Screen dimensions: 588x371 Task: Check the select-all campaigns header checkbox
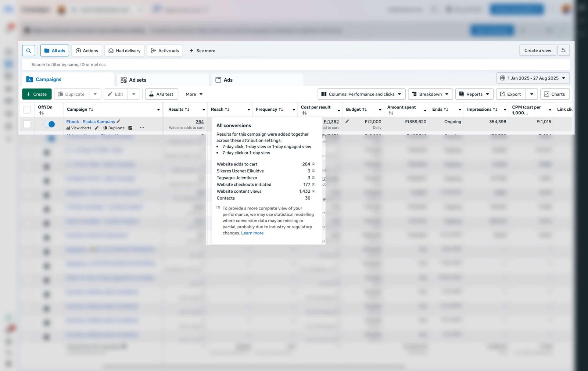pos(27,110)
